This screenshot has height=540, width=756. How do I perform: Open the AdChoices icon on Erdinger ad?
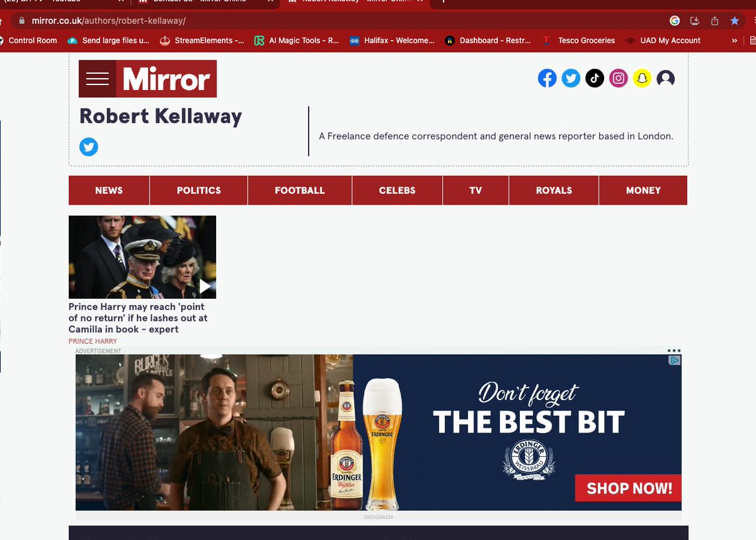675,360
